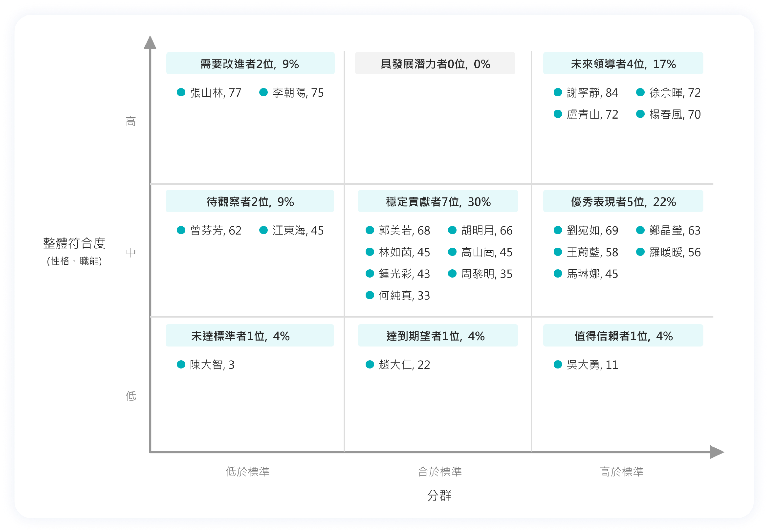Viewport: 768px width, 532px height.
Task: Select the 待觀察者2位, 9% header
Action: coord(250,201)
